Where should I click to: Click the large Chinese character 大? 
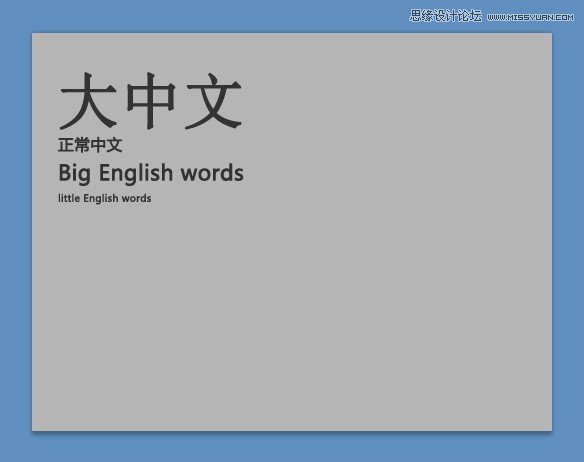tap(88, 101)
